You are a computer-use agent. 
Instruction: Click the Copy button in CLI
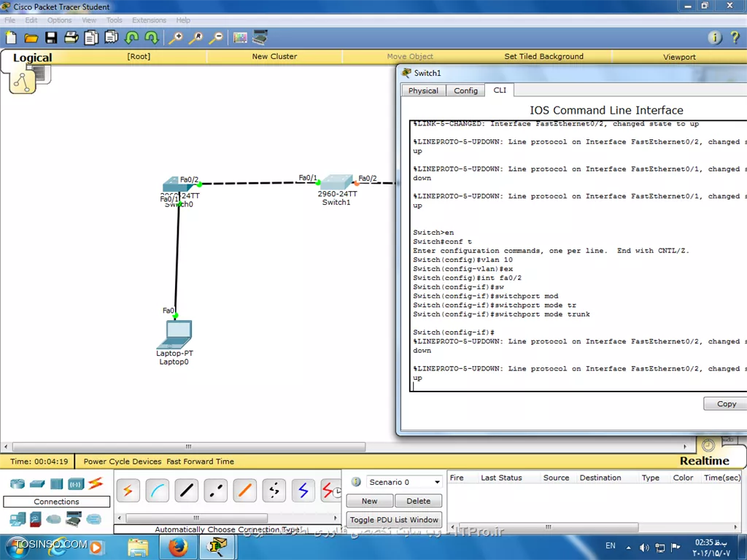[726, 404]
